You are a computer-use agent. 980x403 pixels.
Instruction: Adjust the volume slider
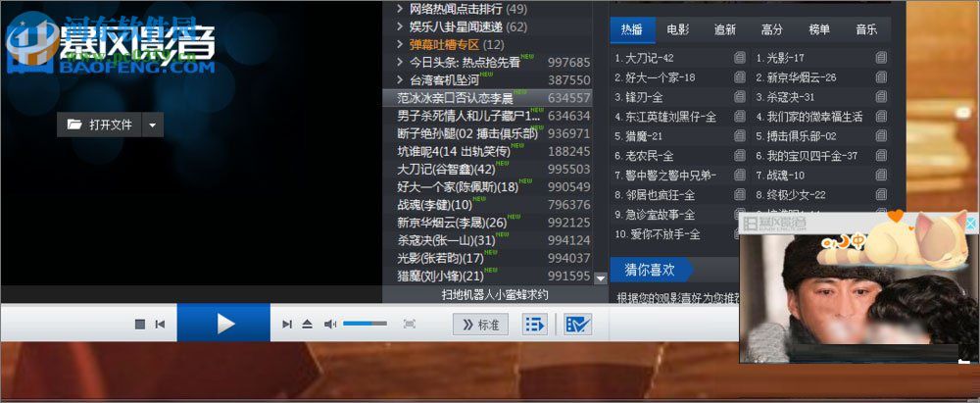(x=365, y=324)
